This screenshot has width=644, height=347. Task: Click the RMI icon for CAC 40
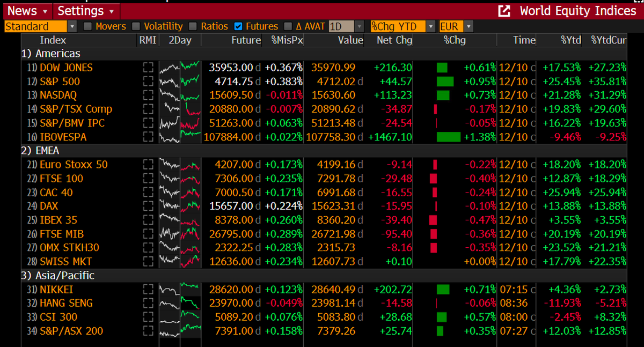click(148, 192)
